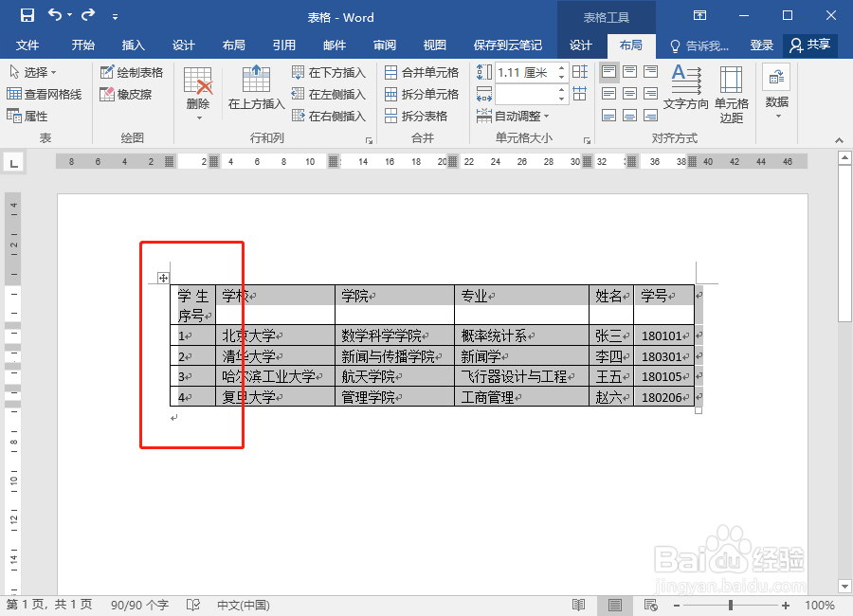Open the 保存到云笔记 tab
Viewport: 853px width, 616px height.
point(507,45)
